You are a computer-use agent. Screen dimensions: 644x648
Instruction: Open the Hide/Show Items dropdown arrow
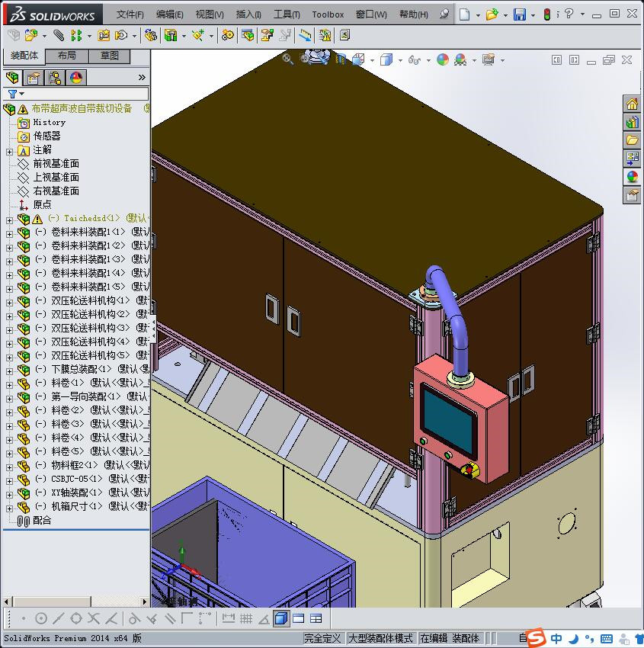tap(428, 60)
